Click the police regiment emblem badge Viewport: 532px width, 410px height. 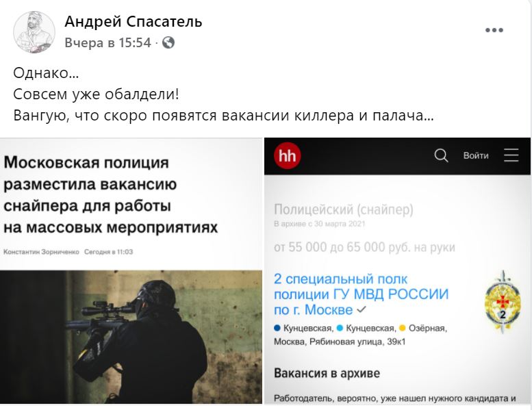point(503,302)
